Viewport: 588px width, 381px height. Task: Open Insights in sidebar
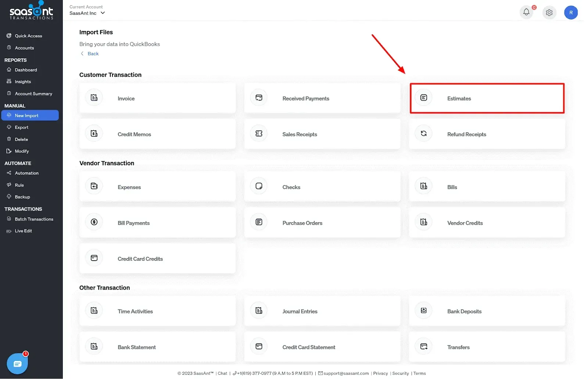click(23, 82)
